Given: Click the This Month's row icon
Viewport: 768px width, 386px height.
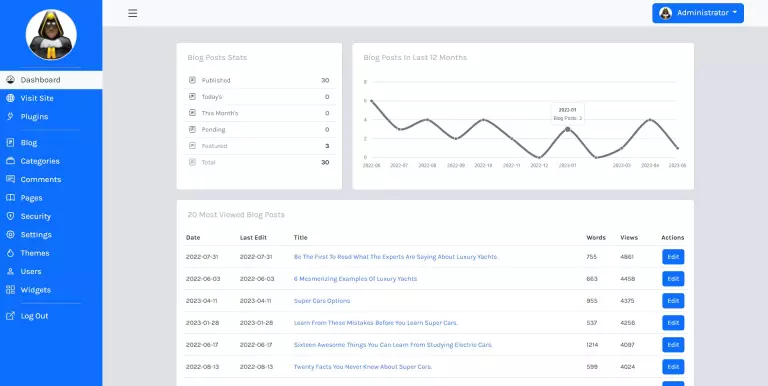Looking at the screenshot, I should [x=192, y=113].
